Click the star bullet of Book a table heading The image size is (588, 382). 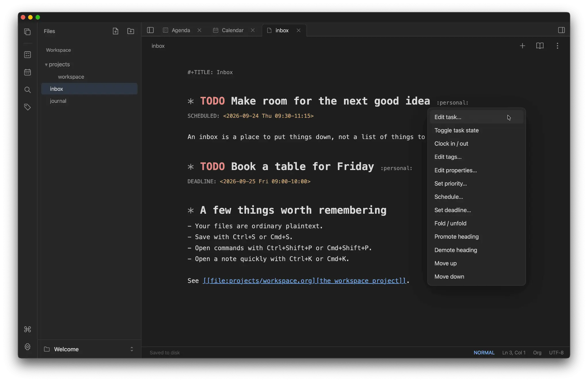pyautogui.click(x=191, y=167)
